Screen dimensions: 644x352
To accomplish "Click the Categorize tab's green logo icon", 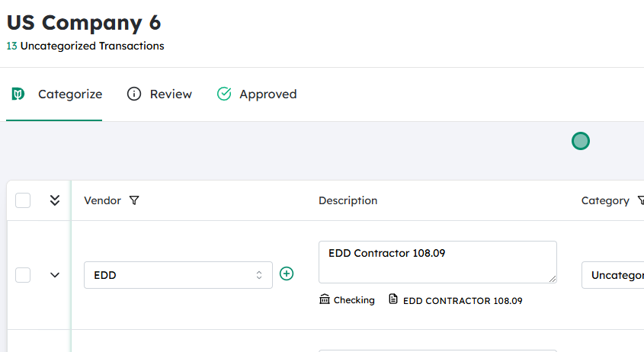I will [18, 94].
